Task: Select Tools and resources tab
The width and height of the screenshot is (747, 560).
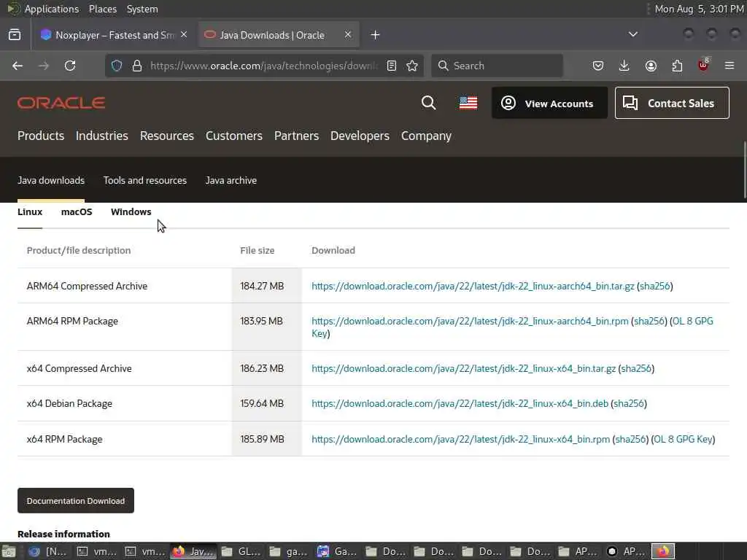Action: [x=145, y=181]
